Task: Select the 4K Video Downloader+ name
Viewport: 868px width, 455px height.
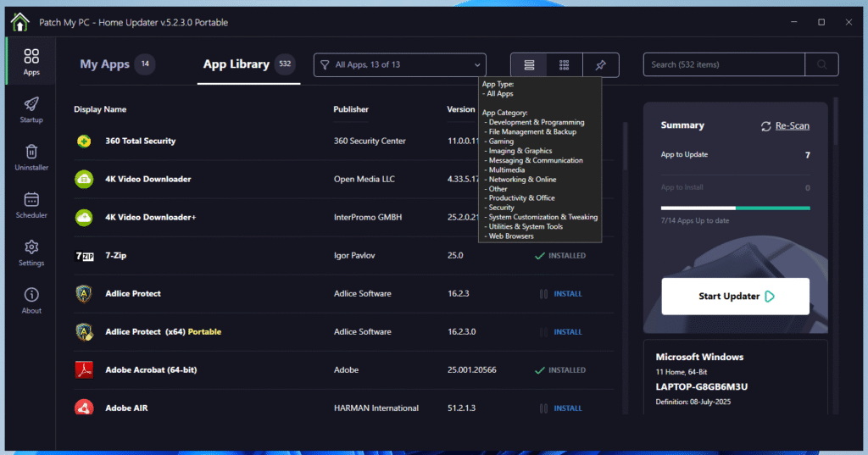Action: (x=151, y=217)
